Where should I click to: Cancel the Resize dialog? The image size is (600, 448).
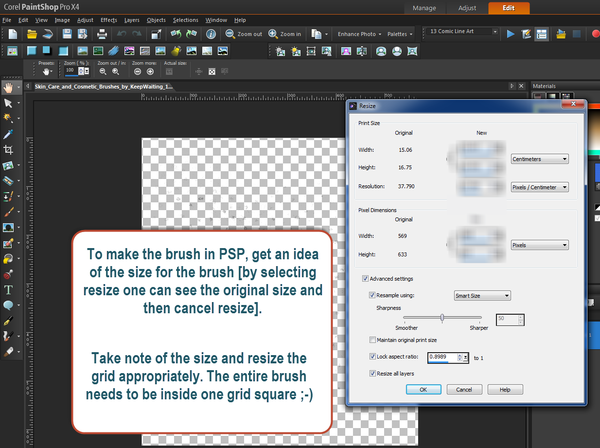click(x=465, y=389)
